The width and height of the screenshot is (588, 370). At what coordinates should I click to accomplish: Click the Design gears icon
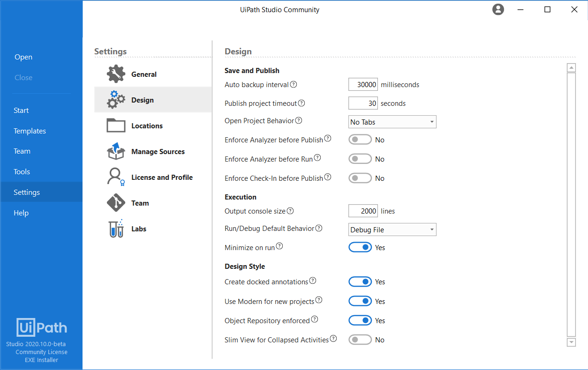click(116, 99)
